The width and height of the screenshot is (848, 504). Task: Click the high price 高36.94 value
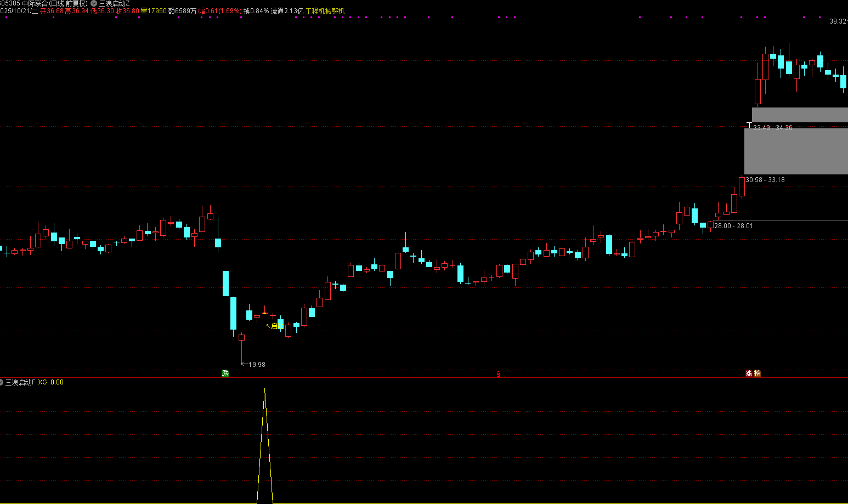(x=77, y=11)
